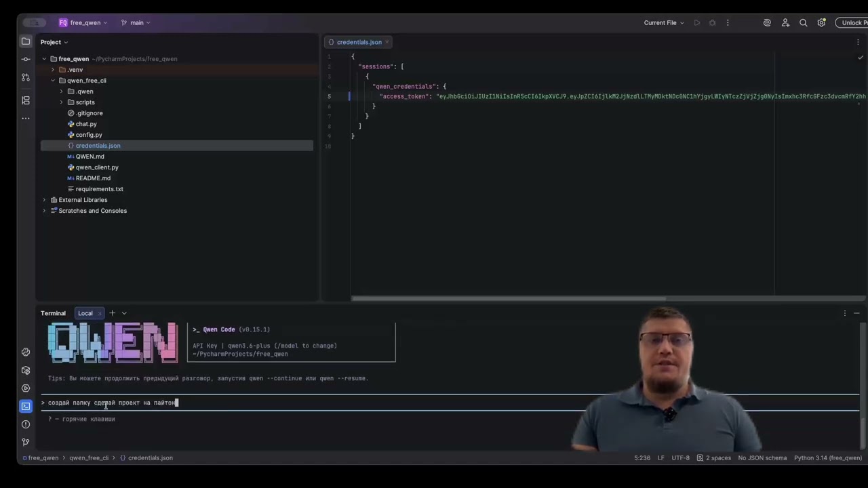The height and width of the screenshot is (488, 868).
Task: Open the Pull Requests sidebar icon
Action: click(26, 77)
